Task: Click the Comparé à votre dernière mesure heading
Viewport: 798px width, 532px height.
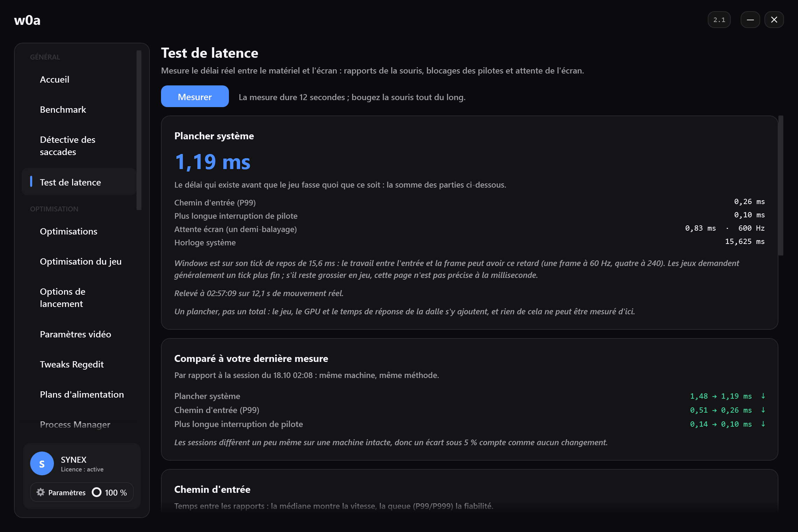Action: click(251, 358)
